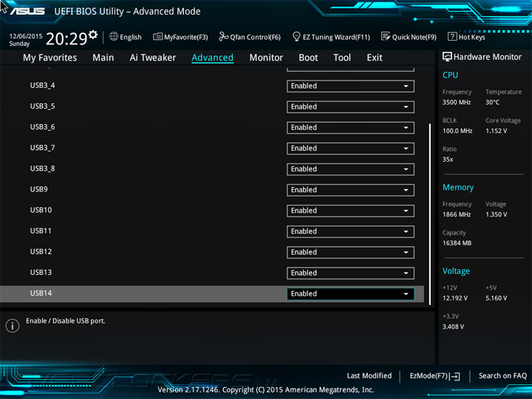
Task: Open USB13 Enabled dropdown
Action: click(x=350, y=273)
